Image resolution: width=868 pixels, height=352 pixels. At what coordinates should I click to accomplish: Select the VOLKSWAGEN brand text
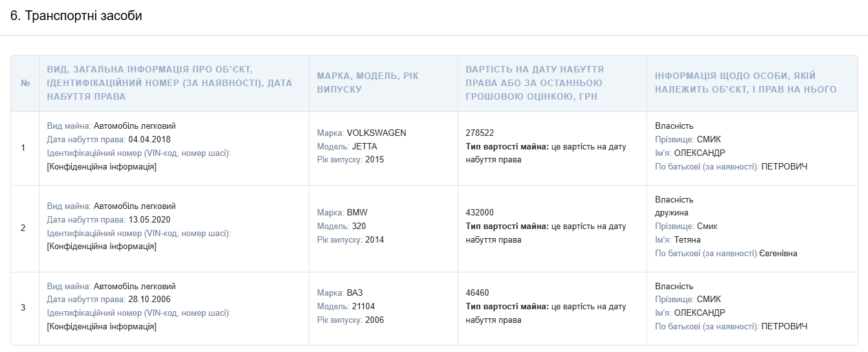376,133
